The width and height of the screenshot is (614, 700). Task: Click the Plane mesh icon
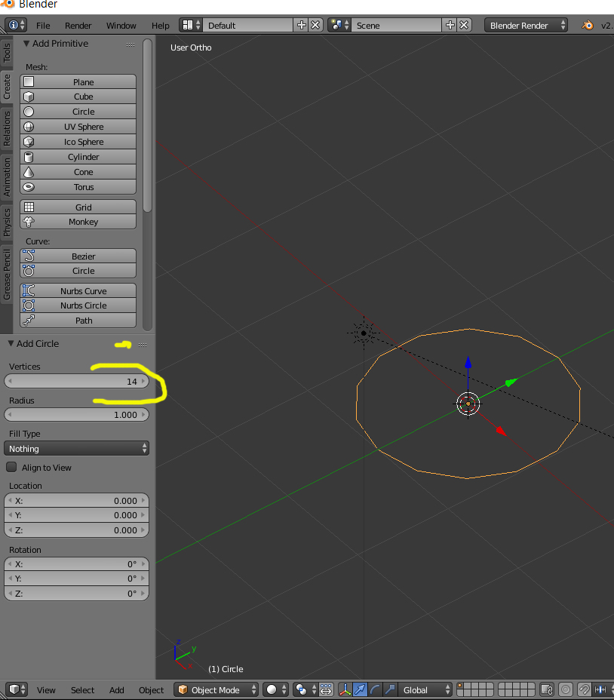tap(29, 81)
